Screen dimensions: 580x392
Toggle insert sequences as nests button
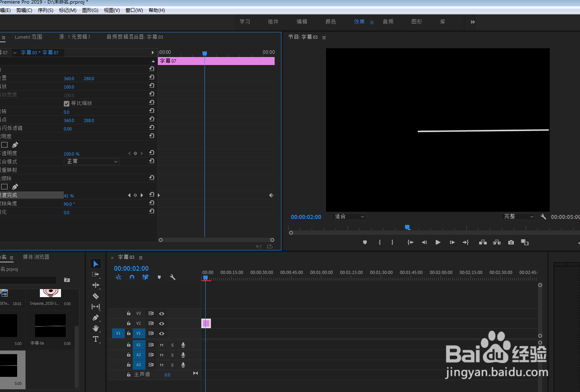(x=118, y=277)
